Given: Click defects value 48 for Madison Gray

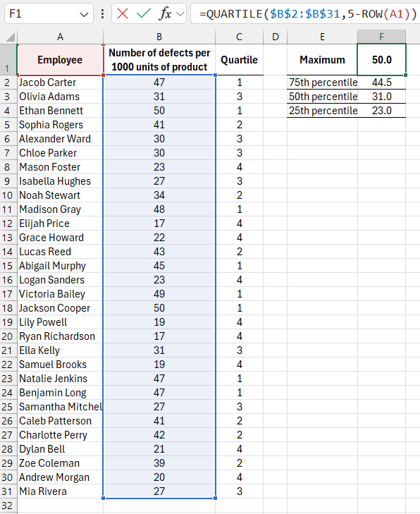Looking at the screenshot, I should click(159, 209).
